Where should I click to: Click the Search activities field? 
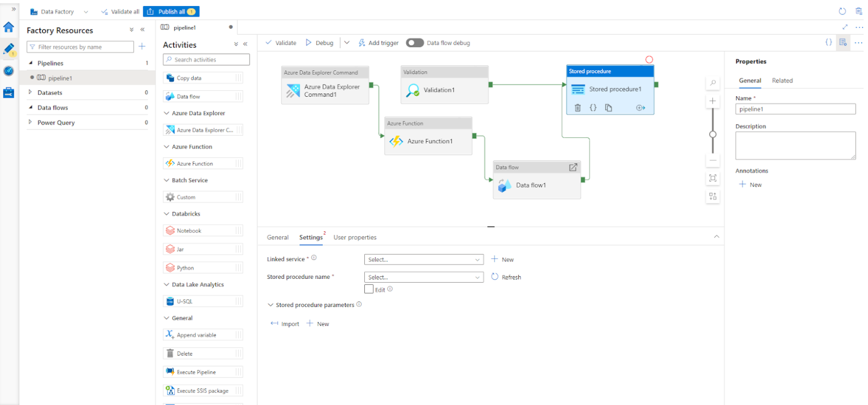206,59
